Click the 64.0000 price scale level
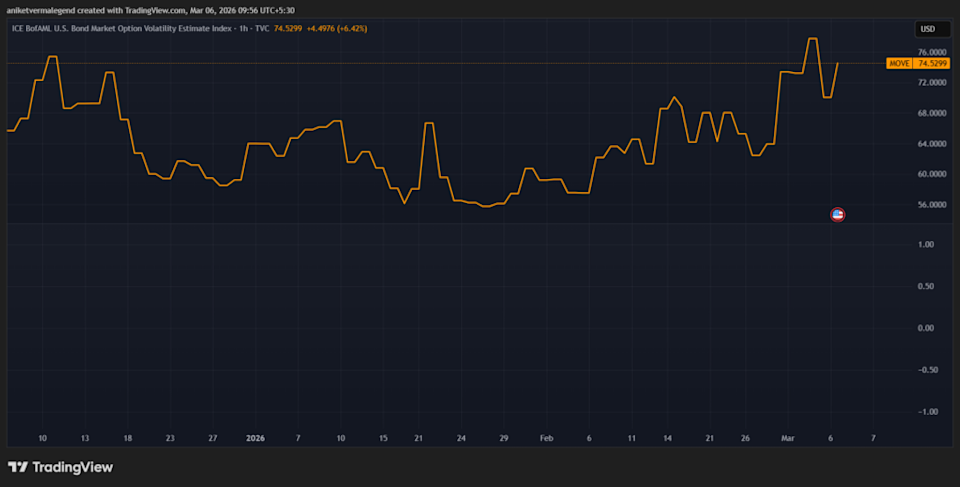960x487 pixels. tap(931, 144)
